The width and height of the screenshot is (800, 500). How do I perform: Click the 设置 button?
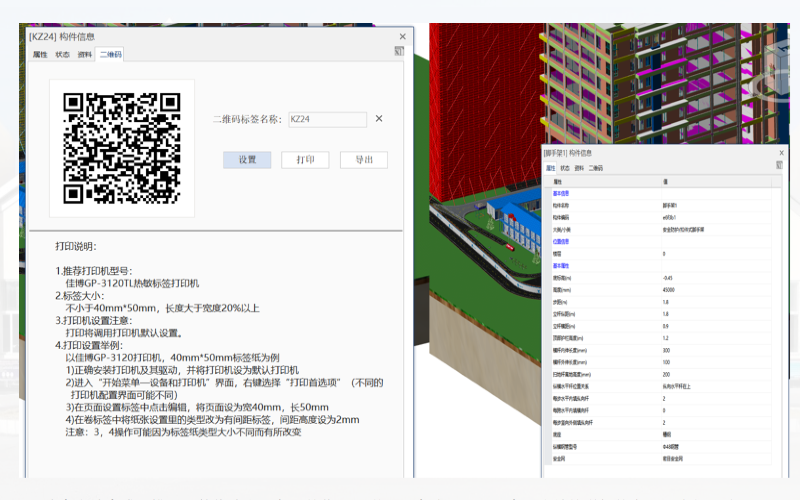tap(247, 160)
